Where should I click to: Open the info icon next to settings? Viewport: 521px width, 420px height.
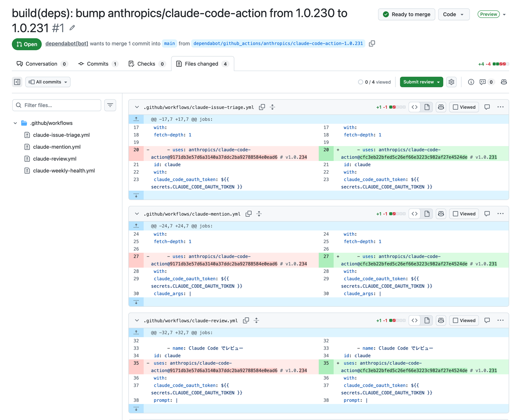[x=471, y=82]
